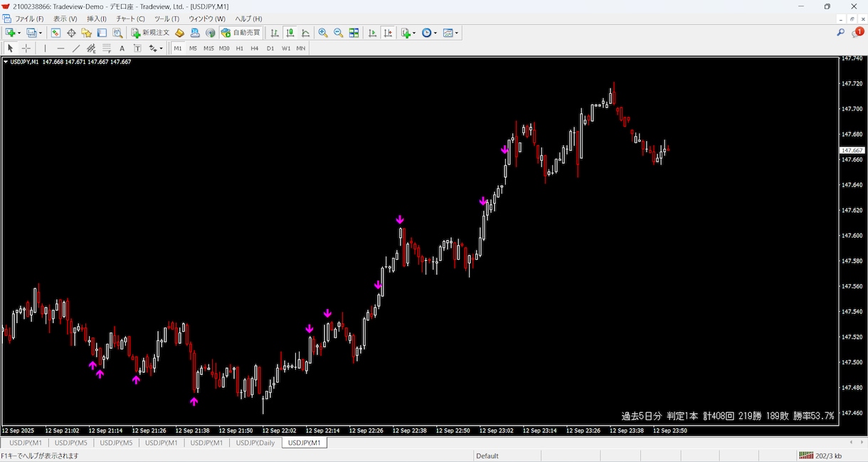Switch chart to bar chart mode
The height and width of the screenshot is (462, 868).
(x=275, y=33)
